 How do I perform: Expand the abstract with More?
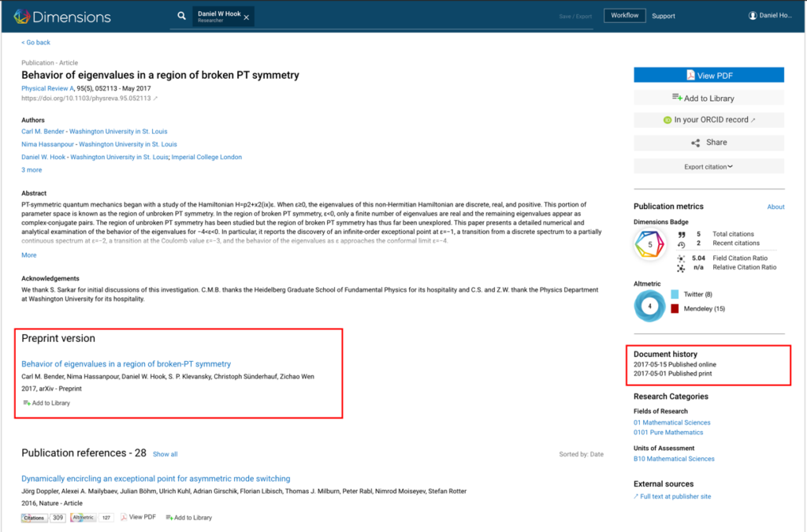[x=28, y=255]
